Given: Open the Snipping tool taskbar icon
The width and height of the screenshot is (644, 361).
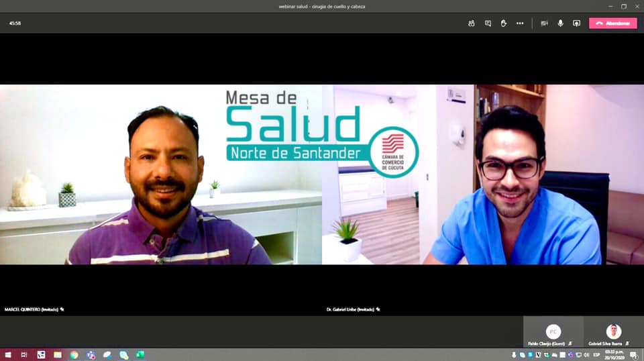Looking at the screenshot, I should click(x=41, y=355).
